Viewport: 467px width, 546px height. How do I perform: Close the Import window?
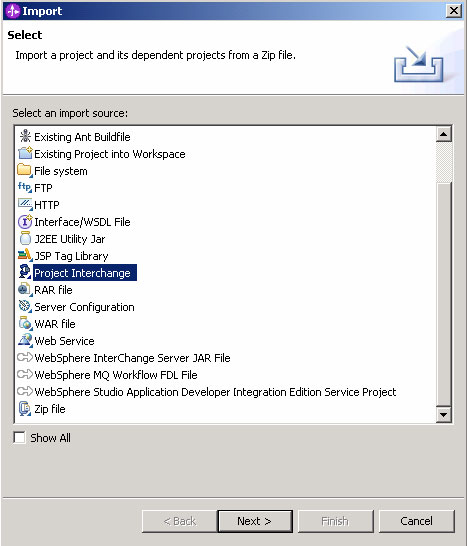point(454,11)
